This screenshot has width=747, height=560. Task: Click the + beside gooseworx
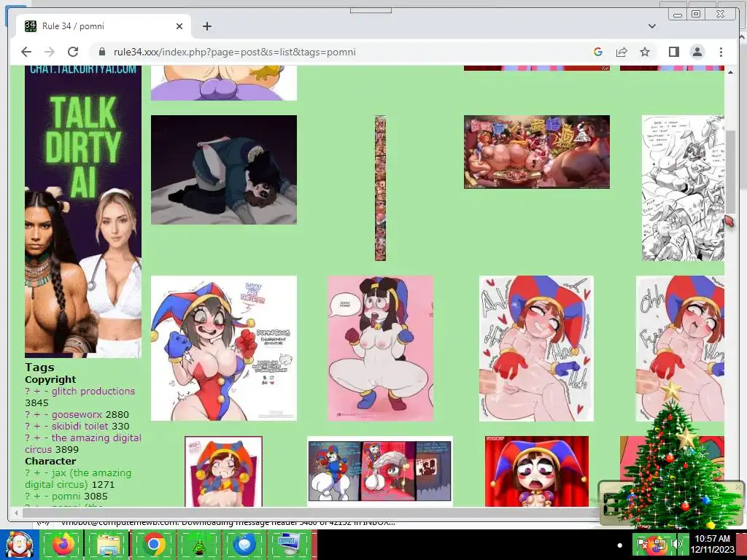click(x=36, y=414)
